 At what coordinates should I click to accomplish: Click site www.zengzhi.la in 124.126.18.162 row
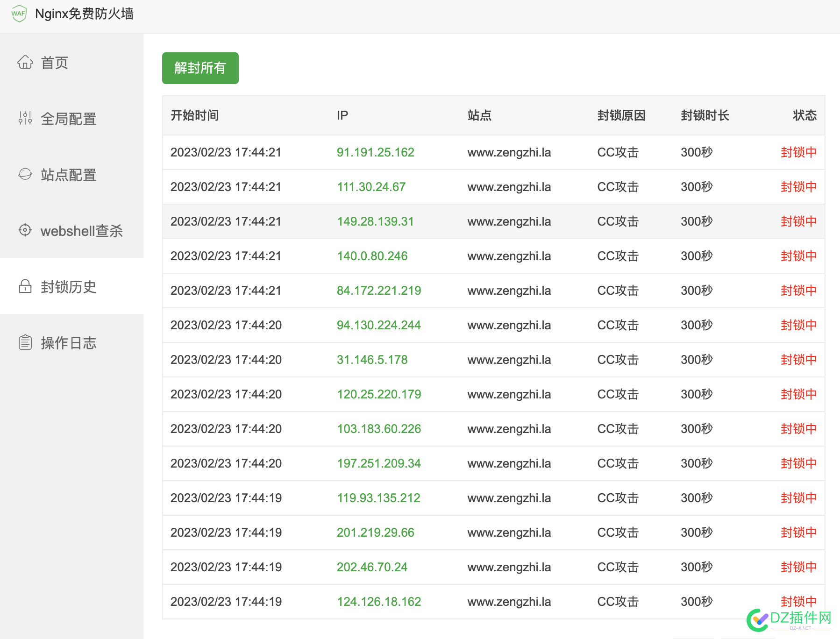(509, 602)
